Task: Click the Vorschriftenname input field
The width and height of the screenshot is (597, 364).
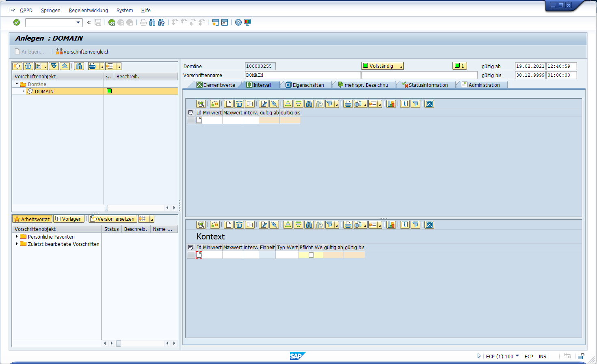Action: pos(303,75)
